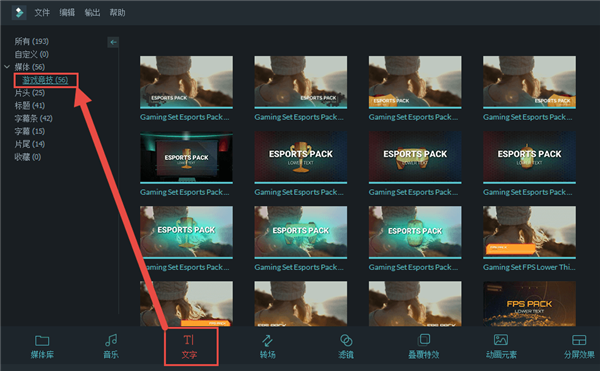Switch to the 分屏效果 split screen tab
Viewport: 600px width, 371px height.
tap(579, 347)
